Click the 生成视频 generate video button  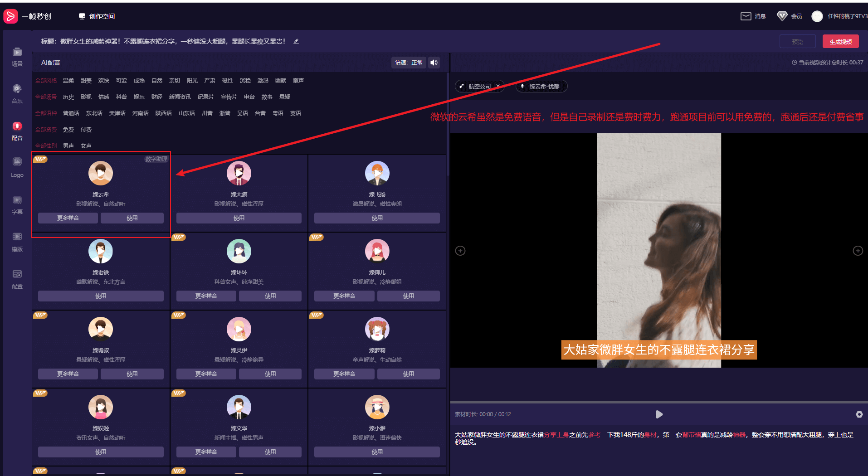click(840, 42)
